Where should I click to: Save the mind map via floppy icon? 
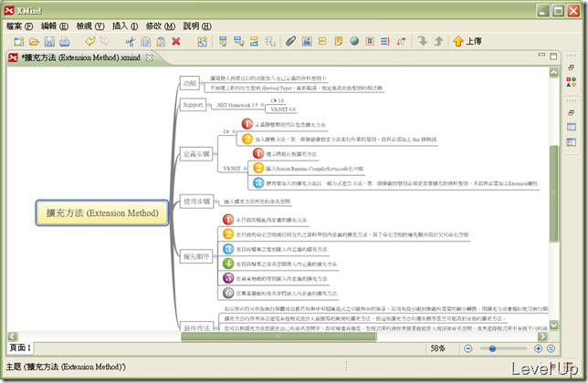tap(49, 41)
